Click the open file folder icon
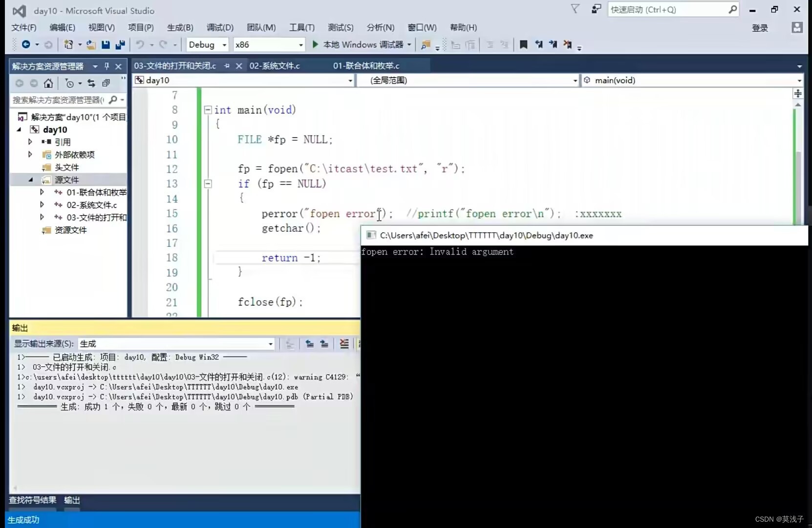Image resolution: width=812 pixels, height=528 pixels. pos(91,44)
